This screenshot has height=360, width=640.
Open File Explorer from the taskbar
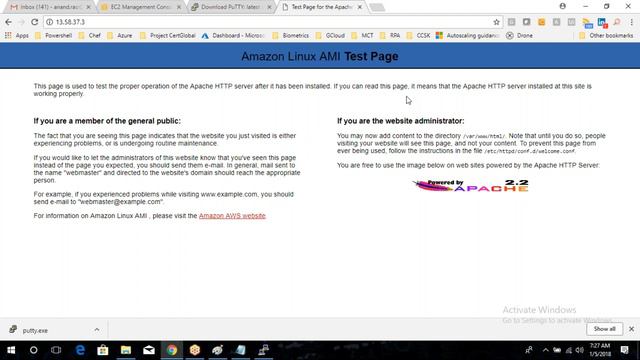click(x=126, y=350)
